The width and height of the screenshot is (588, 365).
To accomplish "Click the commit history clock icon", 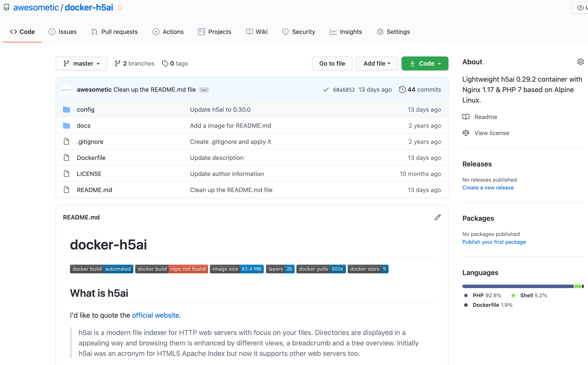I will click(402, 90).
